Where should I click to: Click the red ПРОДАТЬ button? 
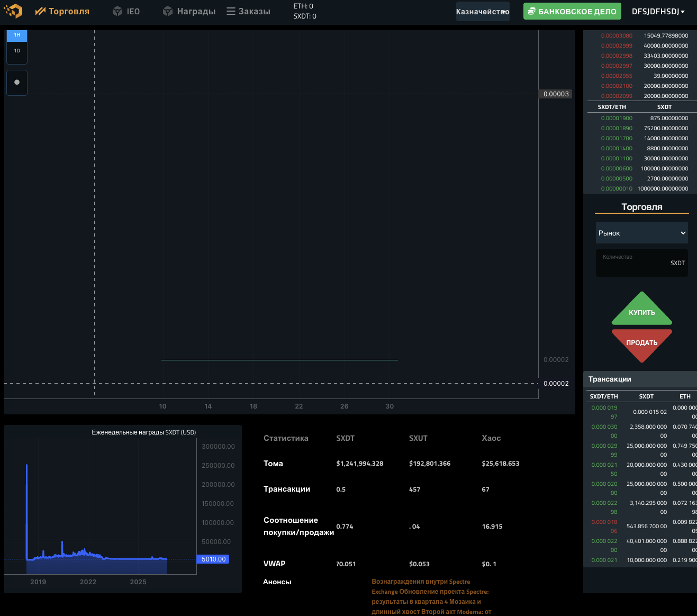coord(642,346)
